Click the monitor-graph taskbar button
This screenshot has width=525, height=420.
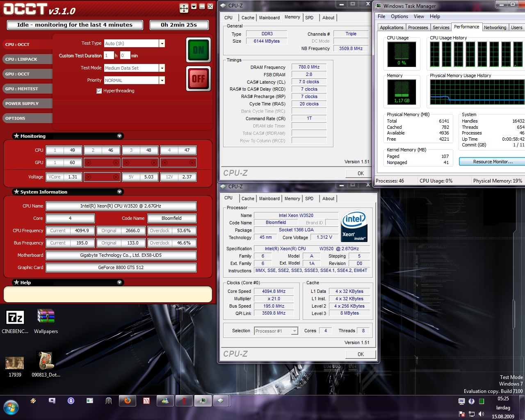coord(203,401)
